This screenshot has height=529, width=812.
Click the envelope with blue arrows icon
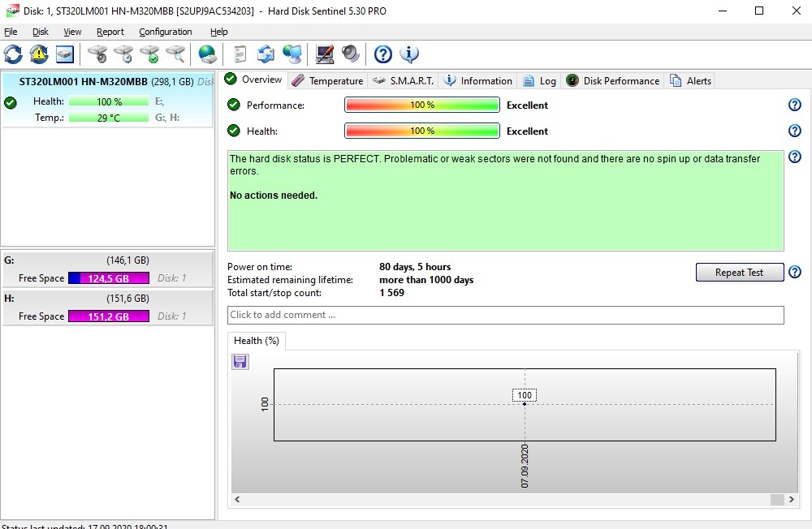266,54
